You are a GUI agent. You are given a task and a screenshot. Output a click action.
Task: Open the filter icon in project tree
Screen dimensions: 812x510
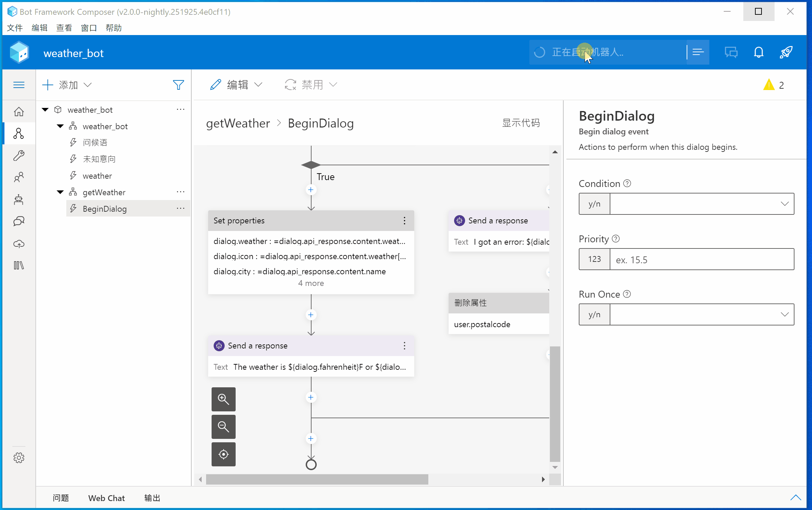[x=178, y=85]
